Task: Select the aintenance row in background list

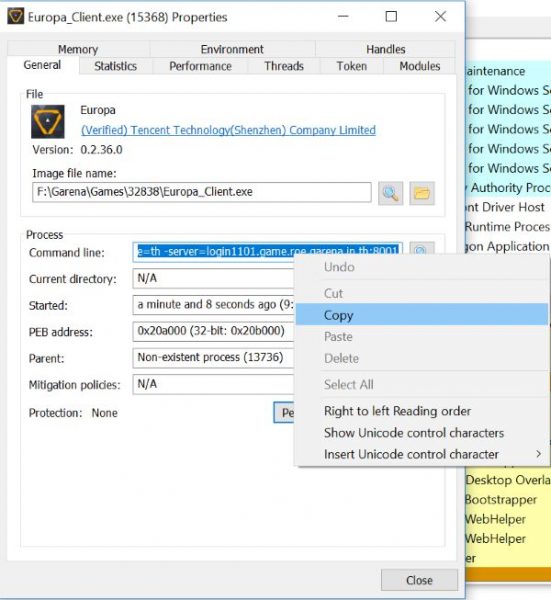Action: 508,71
